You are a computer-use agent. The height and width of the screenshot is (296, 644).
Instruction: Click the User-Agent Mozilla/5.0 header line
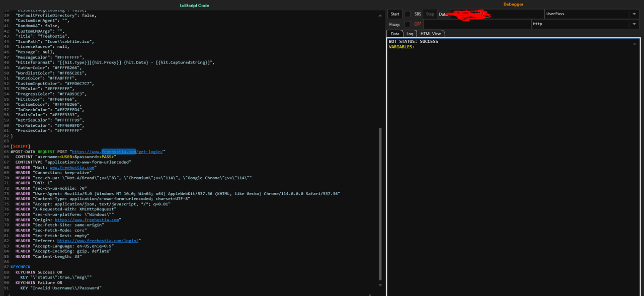(178, 193)
